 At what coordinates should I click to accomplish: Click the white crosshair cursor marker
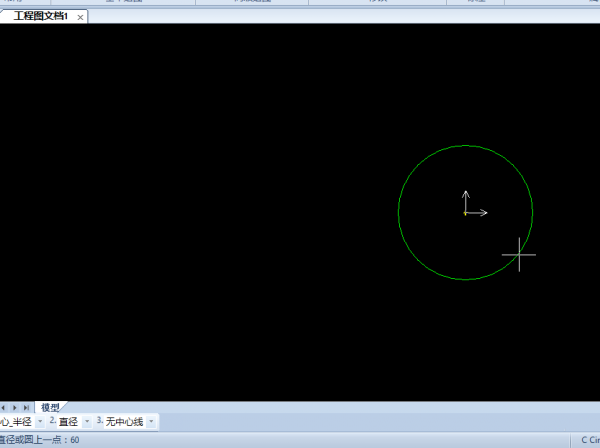tap(518, 255)
